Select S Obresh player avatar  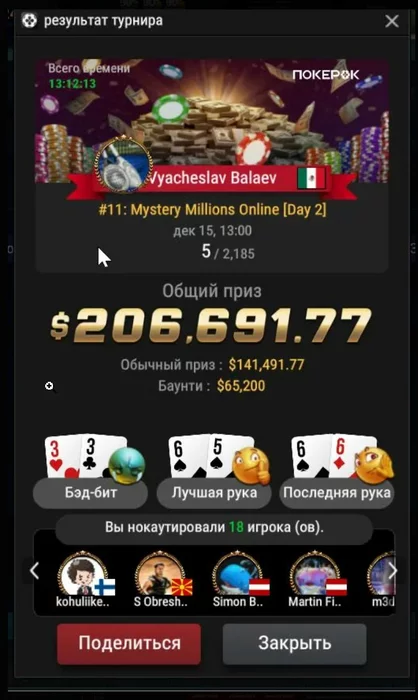click(x=160, y=575)
